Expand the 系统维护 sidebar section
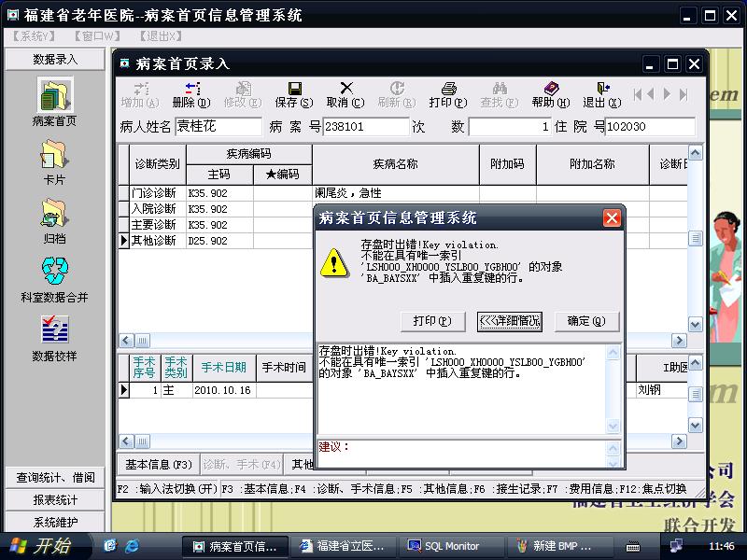The image size is (747, 560). 55,522
